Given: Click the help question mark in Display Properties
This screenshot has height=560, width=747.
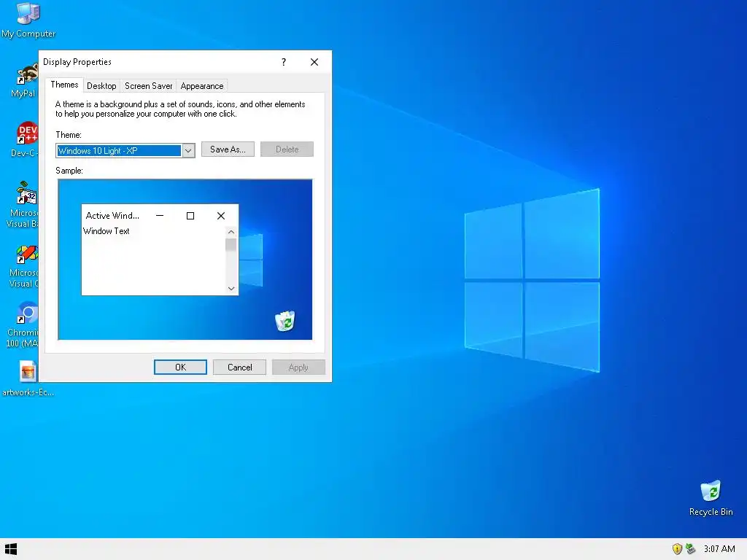Looking at the screenshot, I should (284, 62).
